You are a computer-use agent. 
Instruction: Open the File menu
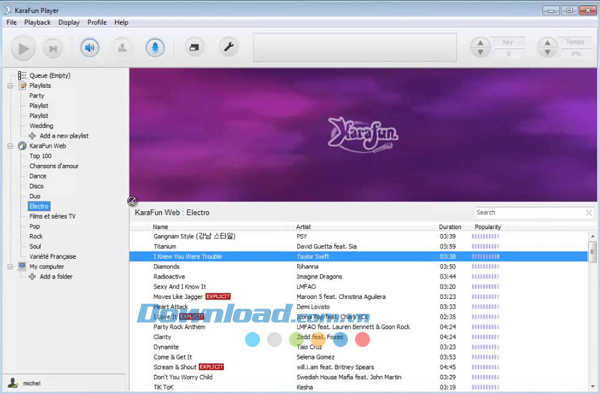(11, 22)
